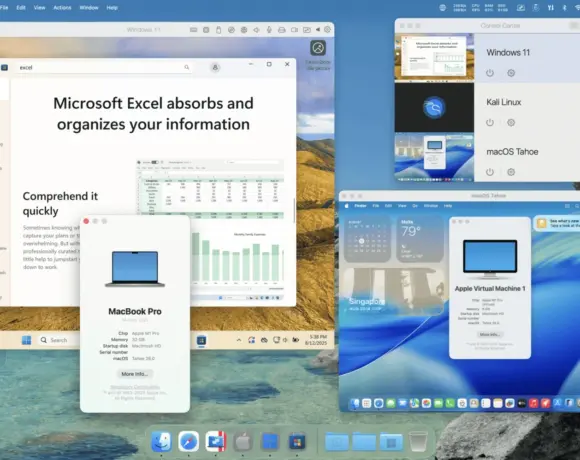The height and width of the screenshot is (460, 580).
Task: Open Parallels Desktop icon in host Dock
Action: (x=216, y=441)
